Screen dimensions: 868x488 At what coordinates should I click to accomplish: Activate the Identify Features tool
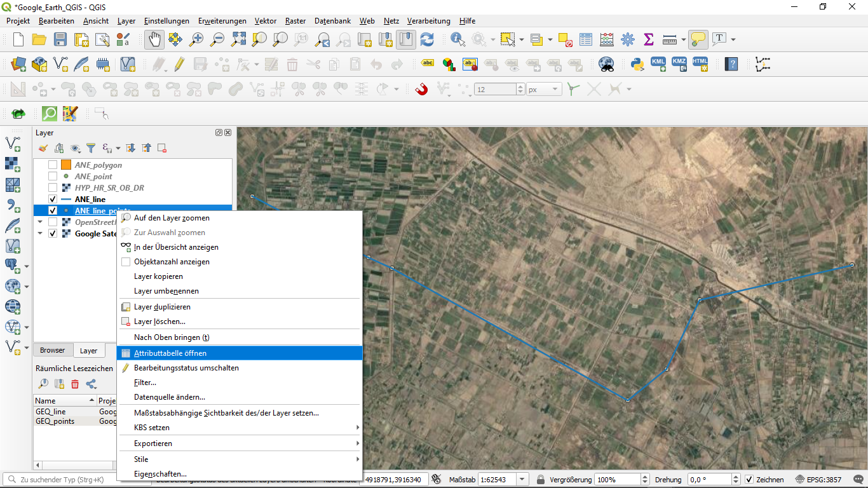[458, 39]
